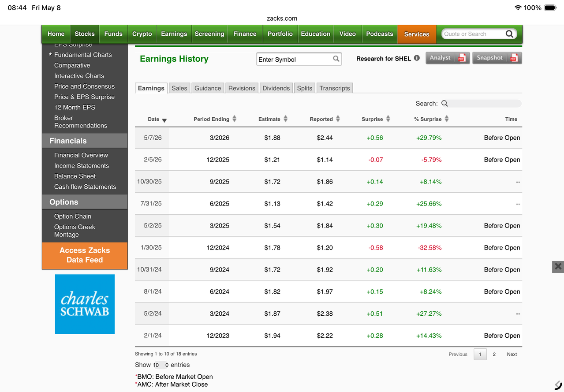Click the +29.79% surprise value
564x392 pixels.
pyautogui.click(x=429, y=138)
